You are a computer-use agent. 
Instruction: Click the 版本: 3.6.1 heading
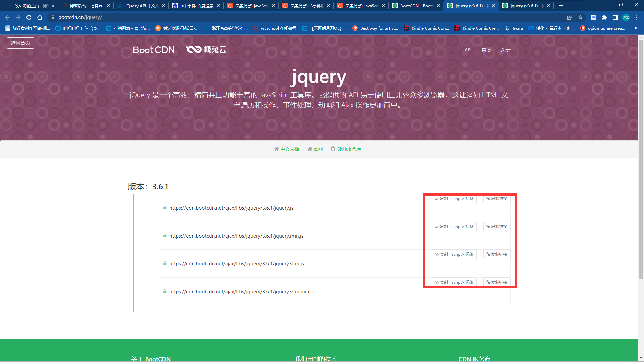[x=148, y=187]
